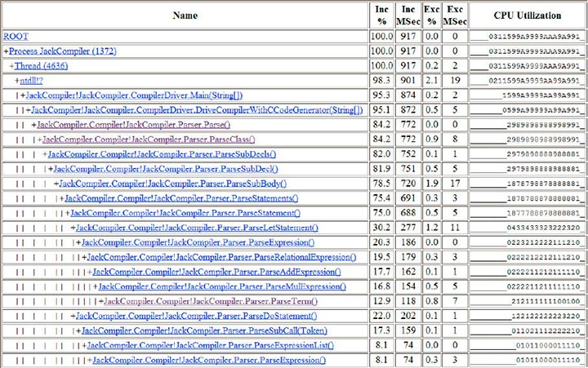The width and height of the screenshot is (588, 368).
Task: Select the 874 Inc MSec cell
Action: 408,95
